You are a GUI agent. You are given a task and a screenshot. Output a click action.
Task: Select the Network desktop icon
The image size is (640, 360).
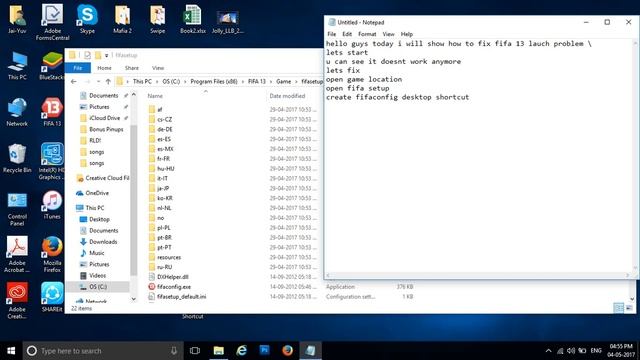click(17, 112)
